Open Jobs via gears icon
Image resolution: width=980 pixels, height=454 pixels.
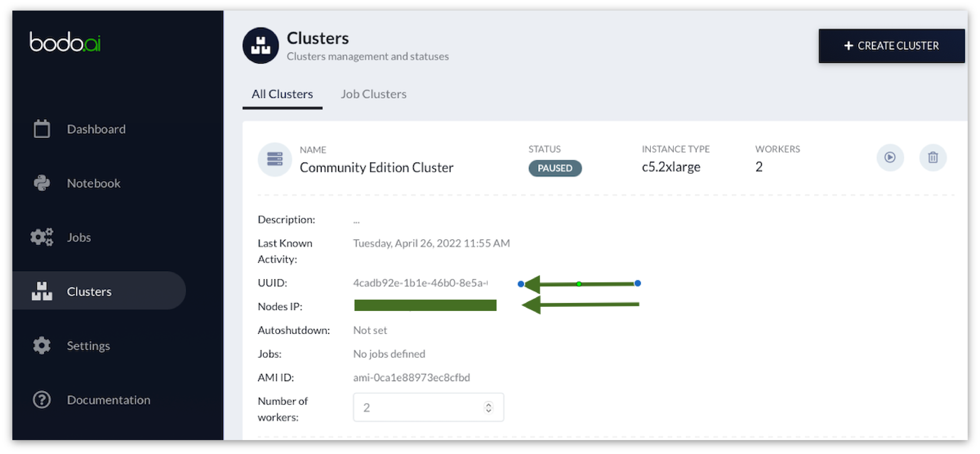(x=42, y=237)
